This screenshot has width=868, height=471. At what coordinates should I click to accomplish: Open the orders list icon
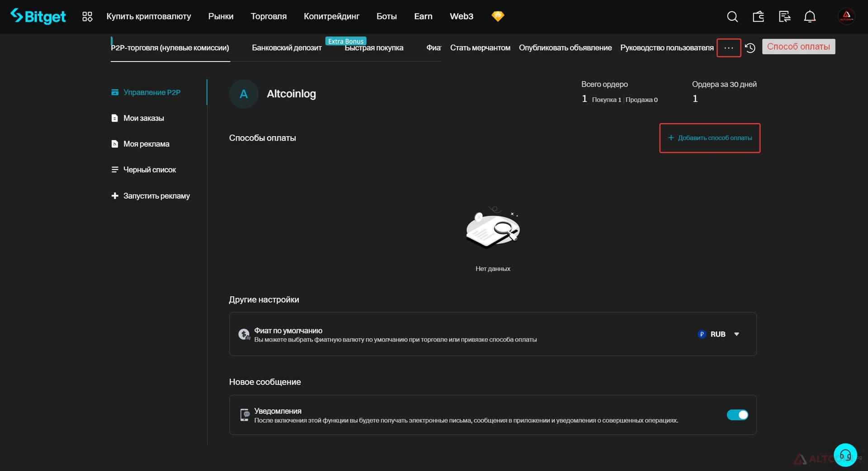click(784, 17)
